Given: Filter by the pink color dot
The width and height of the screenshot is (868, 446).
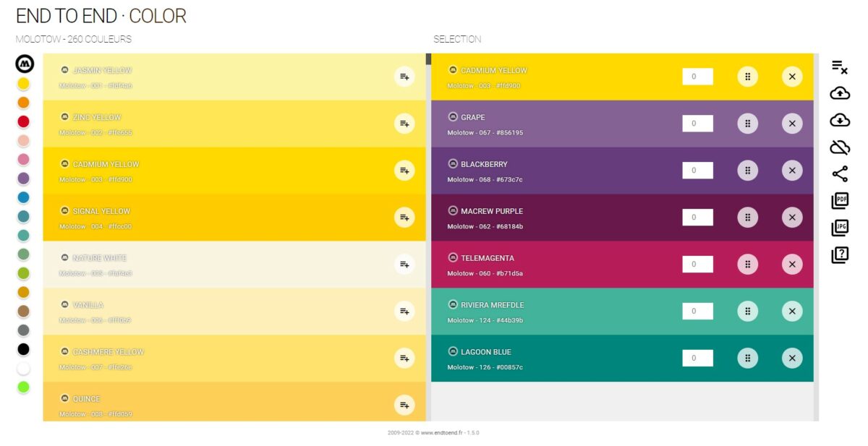Looking at the screenshot, I should coord(23,160).
